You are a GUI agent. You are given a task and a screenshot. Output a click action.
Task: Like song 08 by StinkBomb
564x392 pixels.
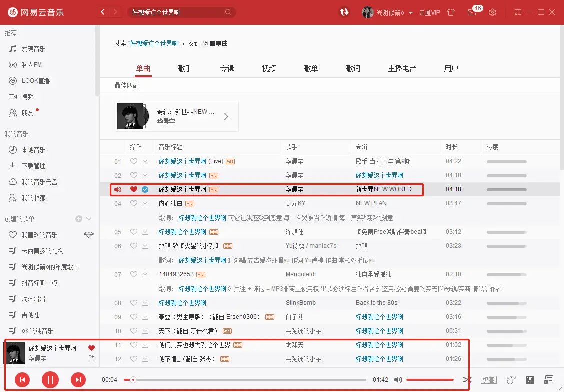coord(134,303)
